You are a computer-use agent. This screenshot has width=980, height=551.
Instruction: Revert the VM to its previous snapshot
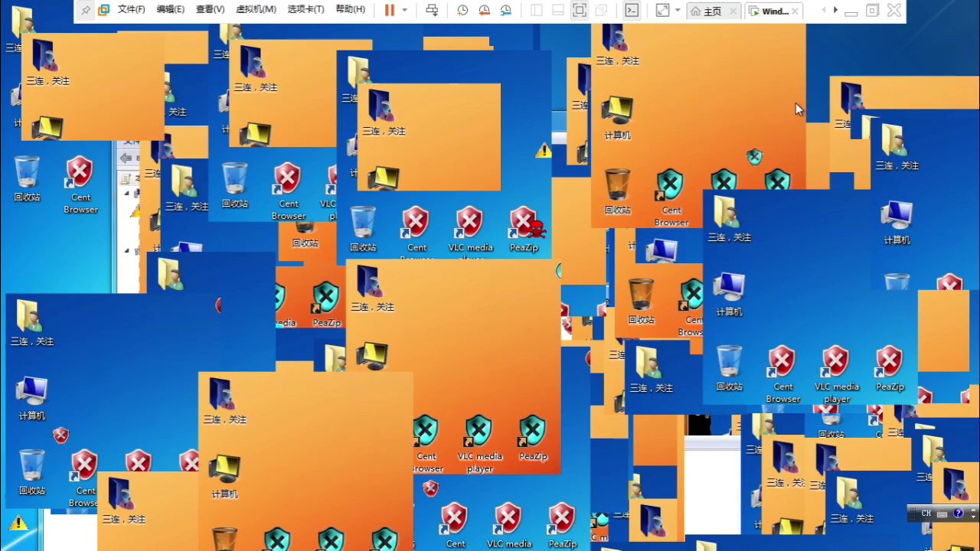pos(485,10)
